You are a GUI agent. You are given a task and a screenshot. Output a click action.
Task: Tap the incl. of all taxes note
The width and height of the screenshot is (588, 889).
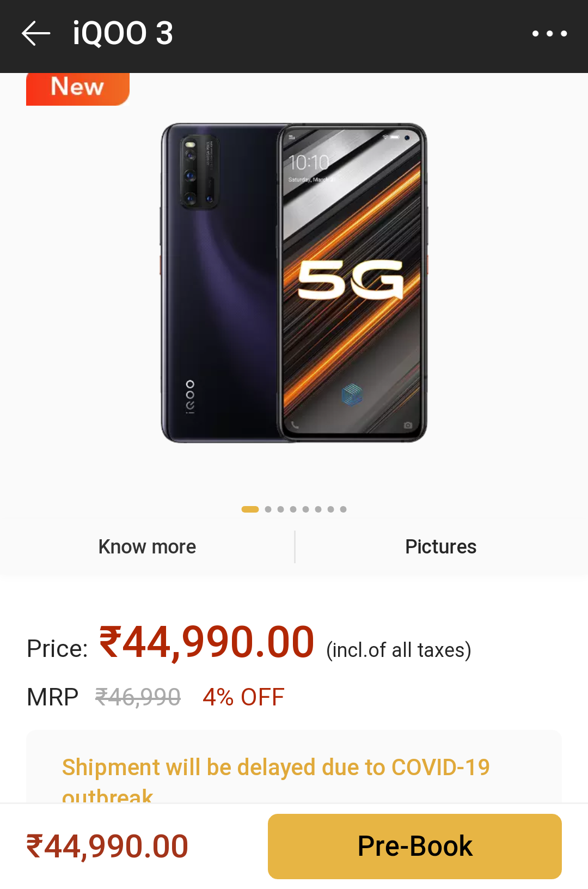399,650
